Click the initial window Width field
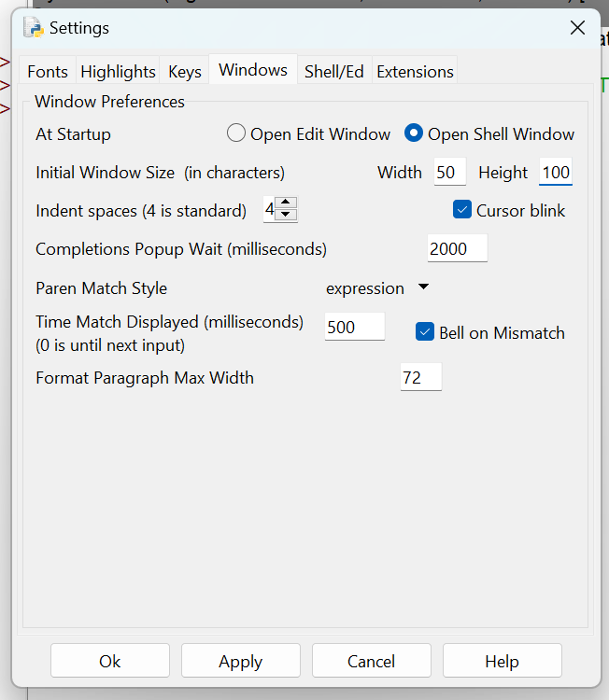Screen dimensions: 609x700 point(450,173)
